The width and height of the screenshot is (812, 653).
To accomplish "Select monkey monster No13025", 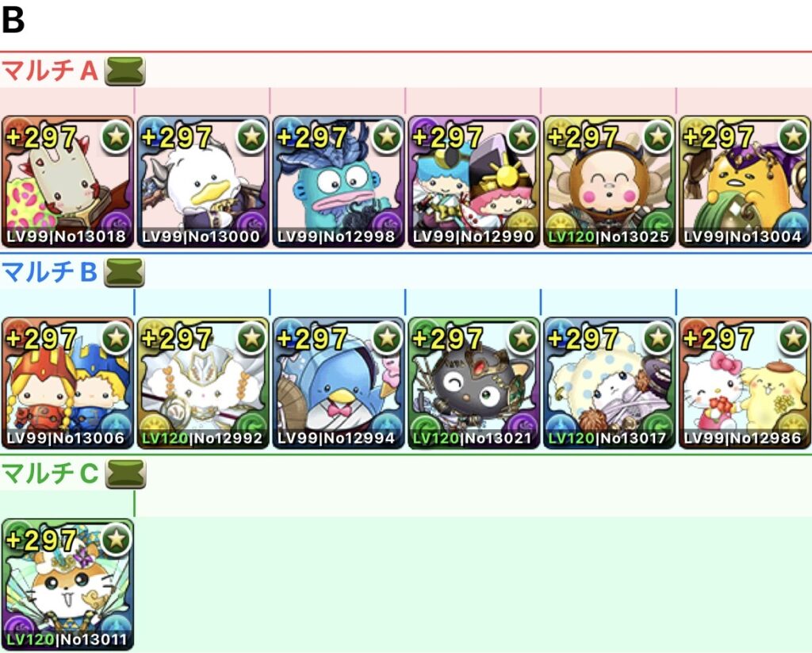I will [x=610, y=182].
